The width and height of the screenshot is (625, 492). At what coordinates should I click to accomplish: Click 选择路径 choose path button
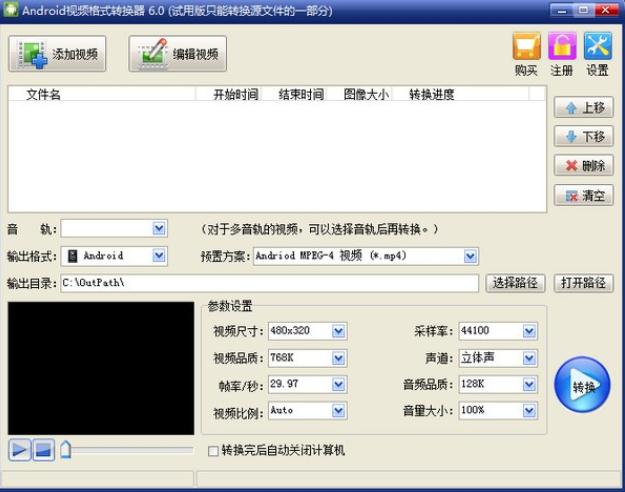(515, 283)
